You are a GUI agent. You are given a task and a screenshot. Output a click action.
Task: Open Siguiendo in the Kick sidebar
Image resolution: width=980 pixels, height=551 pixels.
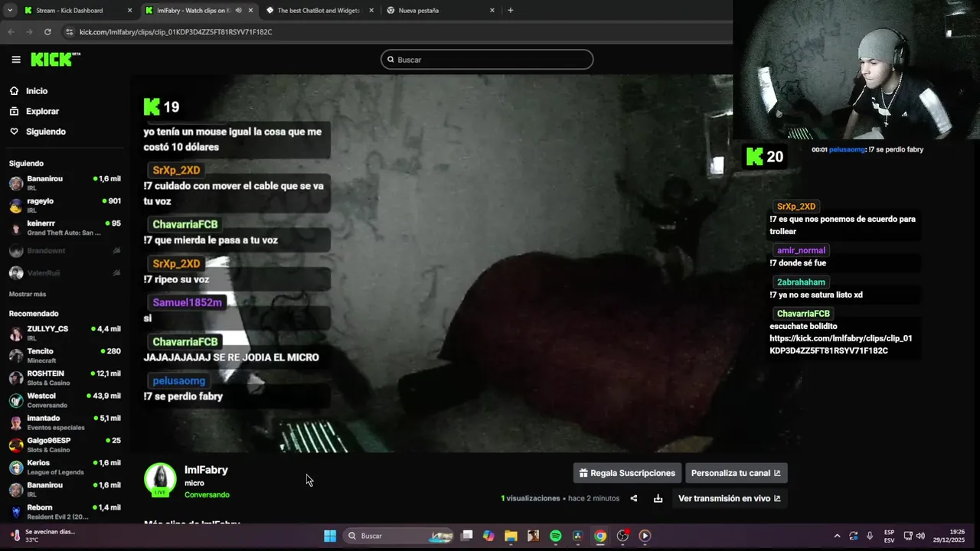pyautogui.click(x=46, y=132)
